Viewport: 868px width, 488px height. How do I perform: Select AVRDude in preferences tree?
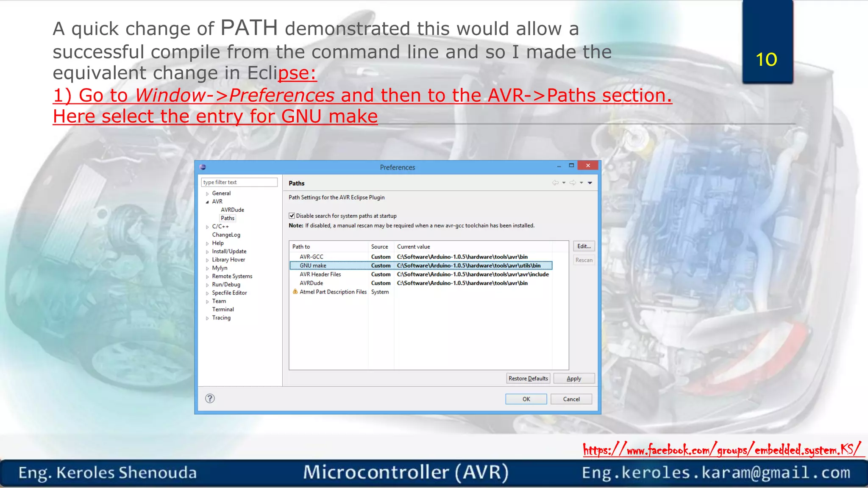coord(232,210)
